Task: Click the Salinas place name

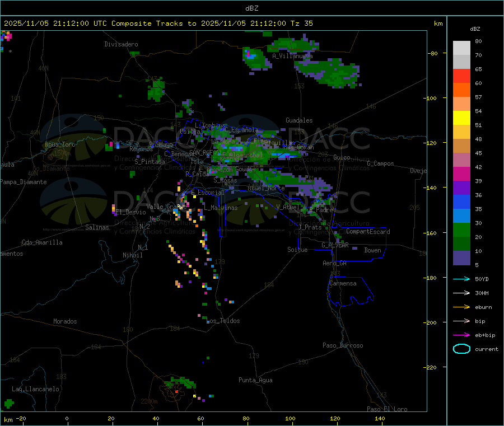Action: point(97,227)
